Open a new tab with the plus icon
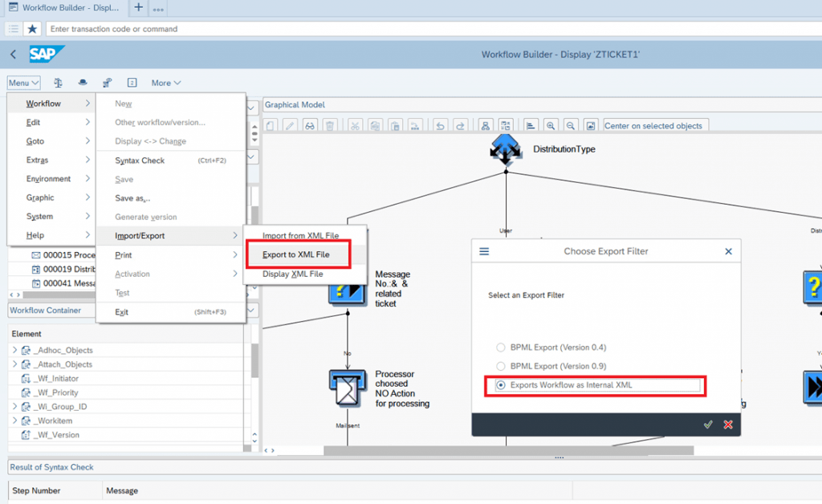 click(x=138, y=7)
